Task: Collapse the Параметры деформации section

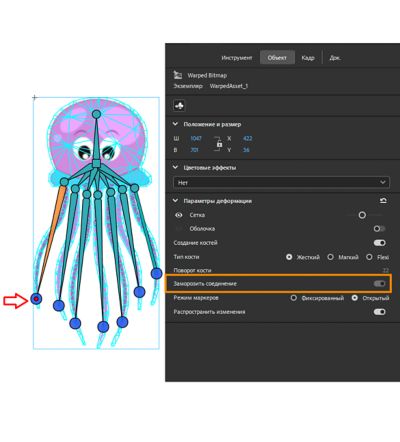Action: point(175,201)
